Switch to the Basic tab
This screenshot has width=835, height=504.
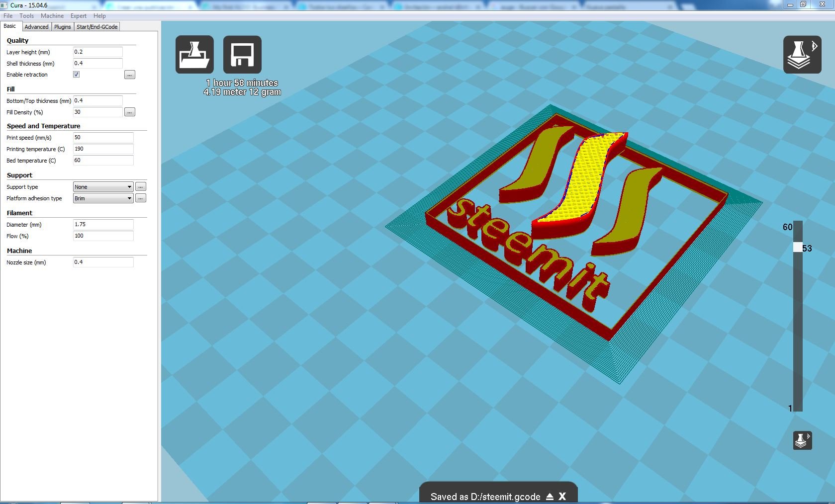coord(10,26)
